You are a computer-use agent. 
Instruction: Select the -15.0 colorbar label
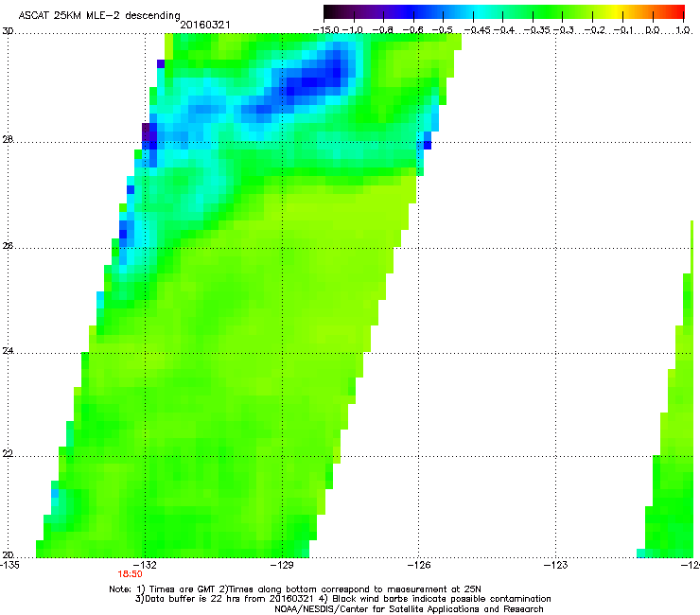[x=326, y=30]
